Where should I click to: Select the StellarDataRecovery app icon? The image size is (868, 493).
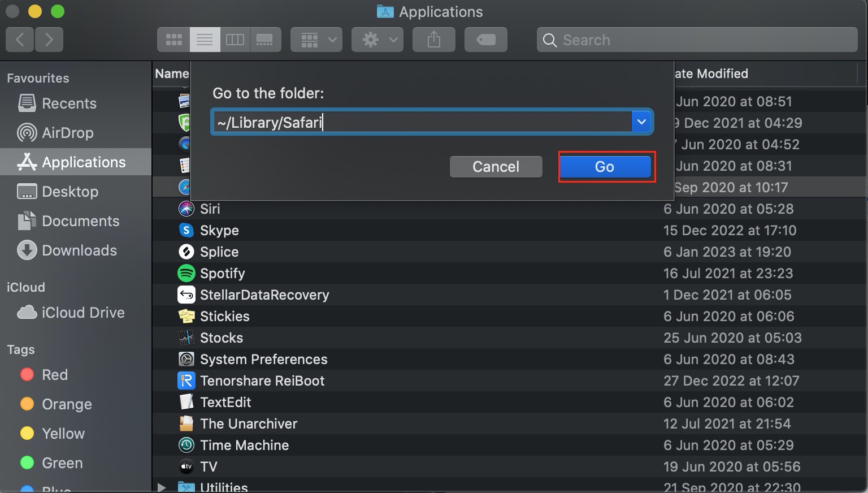point(186,295)
